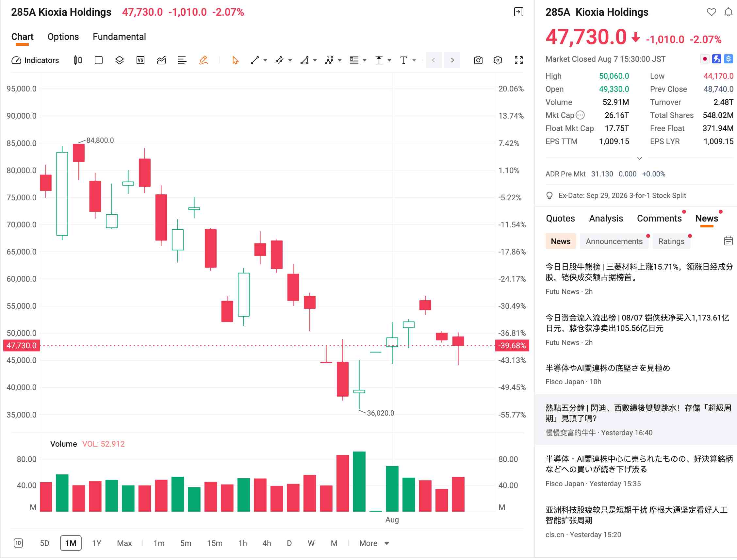Open the Analysis tab

[606, 219]
